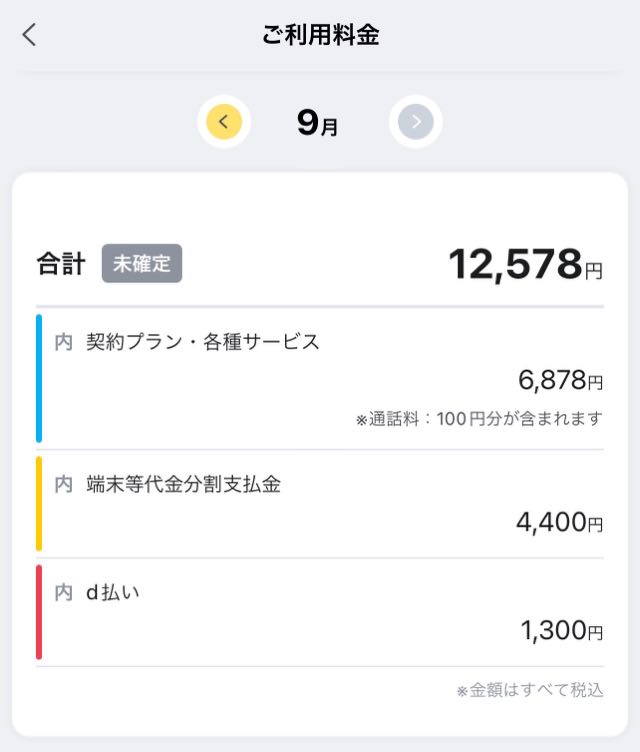The image size is (640, 752).
Task: Tap the 金額はすべて税込 footnote
Action: tap(530, 690)
